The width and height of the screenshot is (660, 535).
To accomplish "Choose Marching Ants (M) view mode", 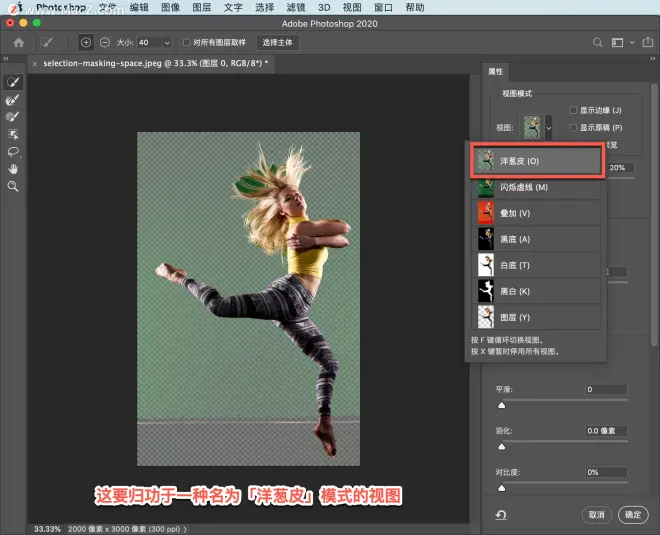I will click(x=536, y=187).
